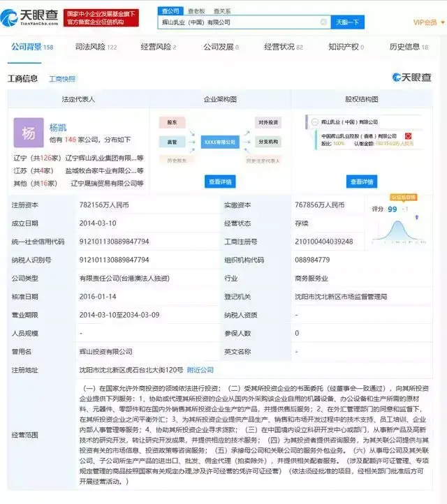Screen dimensions: 447x504
Task: Click the 法定代表人 column header
Action: 78,99
